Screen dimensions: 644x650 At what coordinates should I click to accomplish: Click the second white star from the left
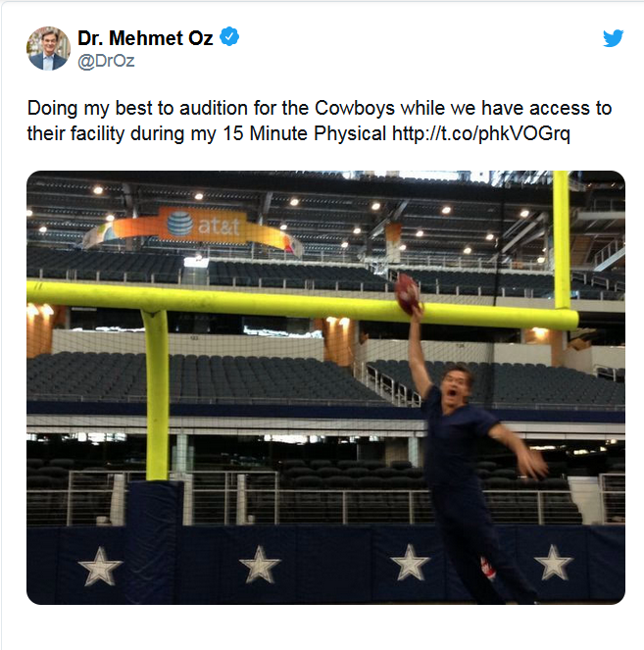click(x=260, y=565)
